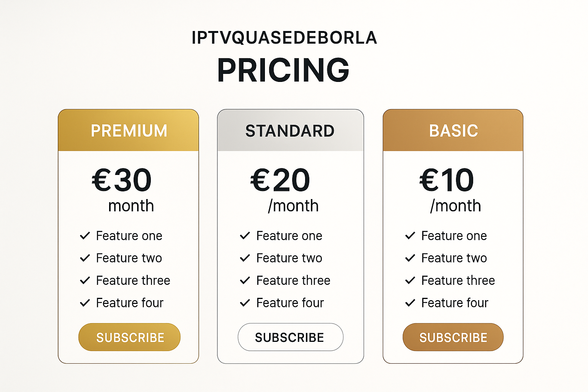The width and height of the screenshot is (588, 392).
Task: Click the Feature three checkmark in Basic
Action: [x=410, y=281]
